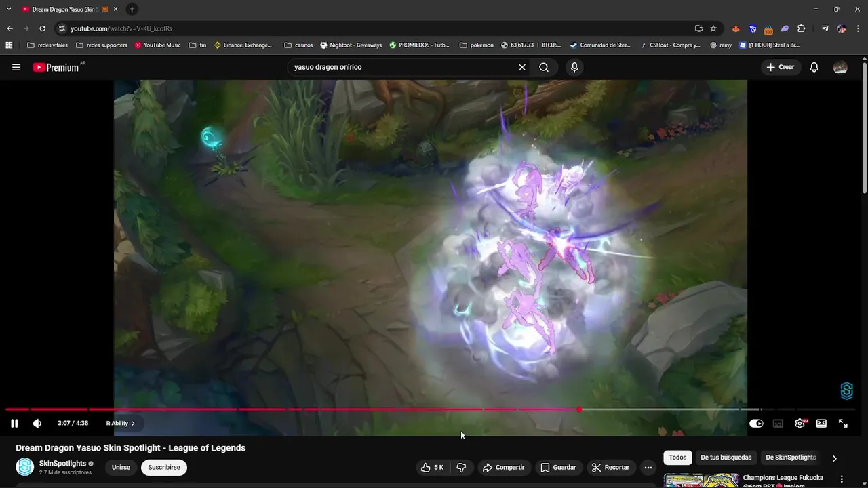Toggle the subtitles button in player
This screenshot has width=868, height=488.
coord(778,423)
